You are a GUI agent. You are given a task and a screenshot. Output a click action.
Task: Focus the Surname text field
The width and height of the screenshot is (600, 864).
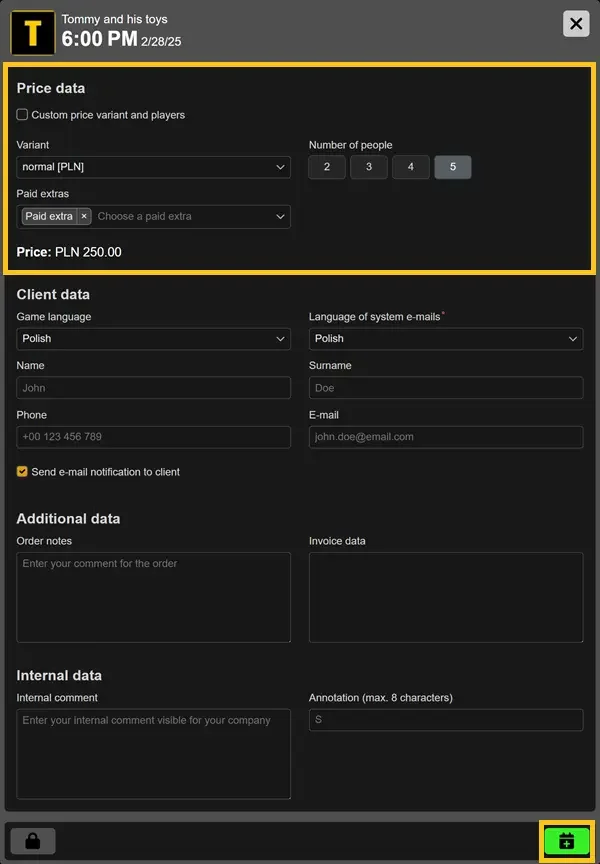click(446, 388)
